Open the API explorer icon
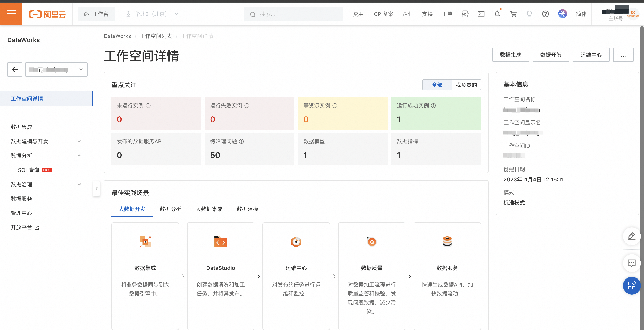This screenshot has height=330, width=644. pos(465,14)
